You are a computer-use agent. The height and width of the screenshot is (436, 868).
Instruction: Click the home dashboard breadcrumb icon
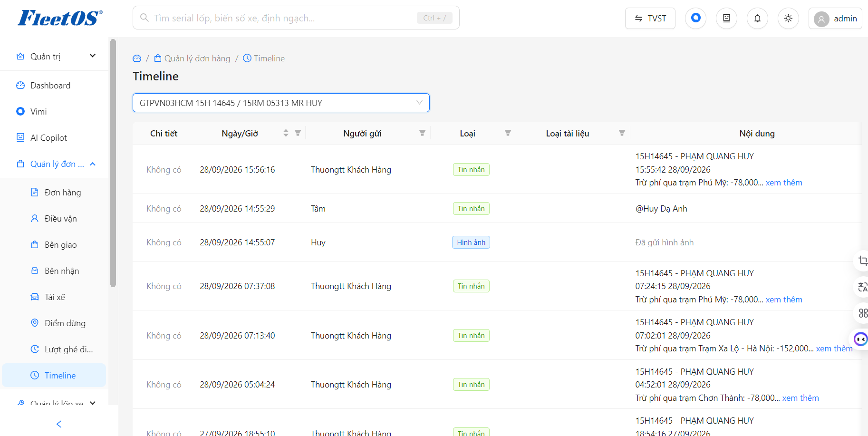tap(137, 58)
